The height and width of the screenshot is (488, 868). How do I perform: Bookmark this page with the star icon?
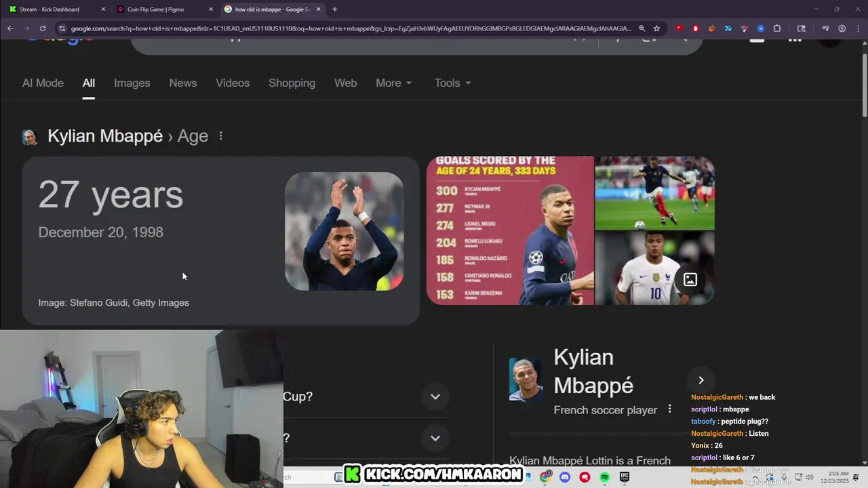(656, 28)
